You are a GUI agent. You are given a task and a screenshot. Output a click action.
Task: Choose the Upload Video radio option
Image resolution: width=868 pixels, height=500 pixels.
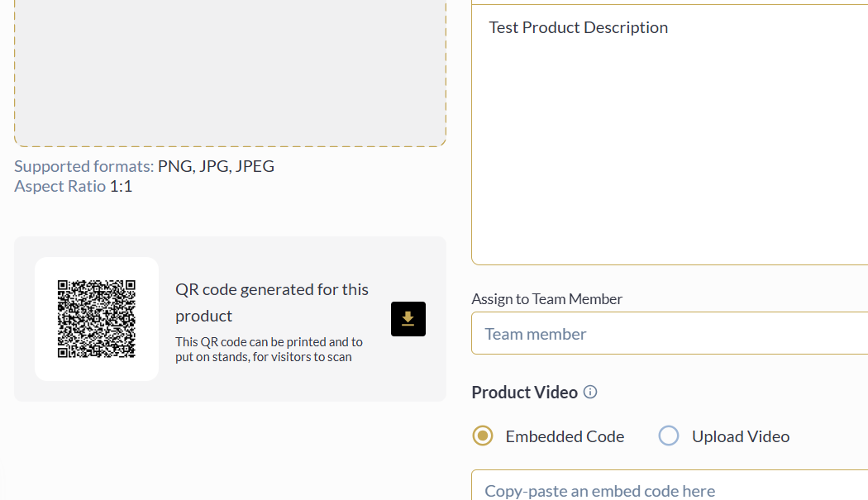(x=668, y=436)
